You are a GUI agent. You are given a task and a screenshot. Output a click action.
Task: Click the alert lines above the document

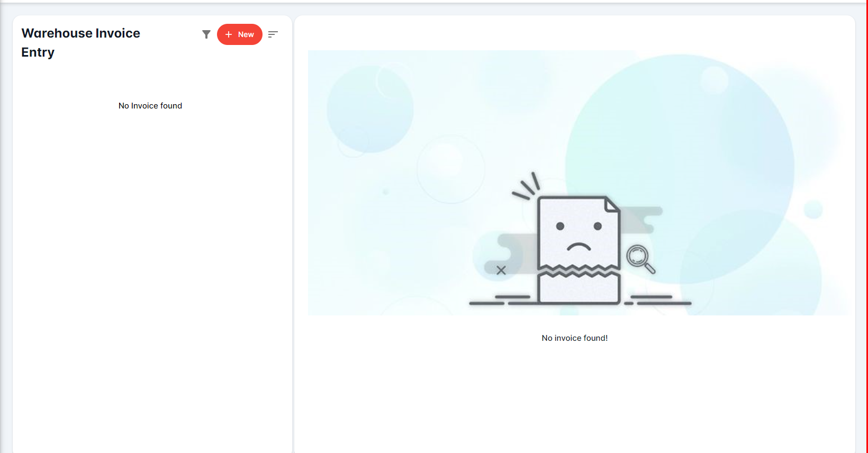[527, 187]
